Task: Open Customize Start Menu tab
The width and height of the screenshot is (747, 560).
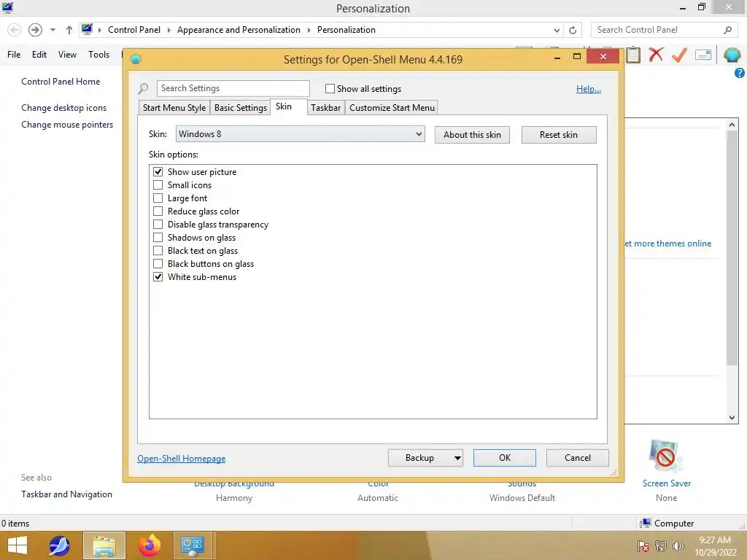Action: click(x=392, y=108)
